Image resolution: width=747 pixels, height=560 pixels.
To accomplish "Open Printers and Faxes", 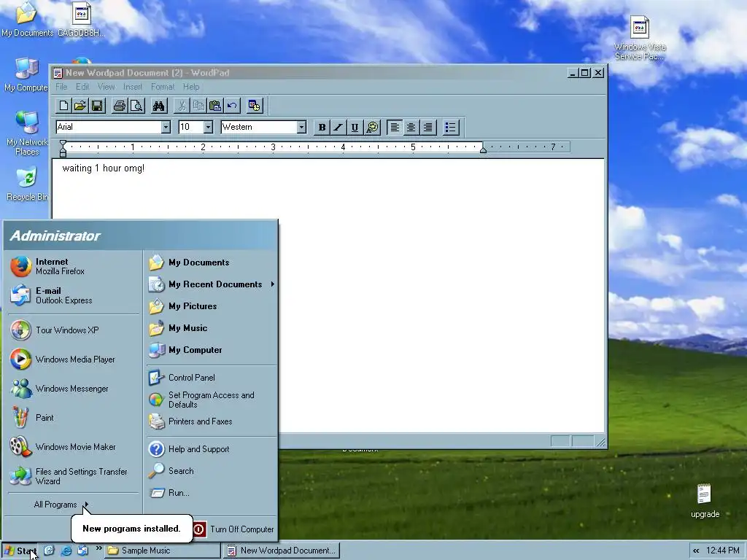I will [x=212, y=421].
